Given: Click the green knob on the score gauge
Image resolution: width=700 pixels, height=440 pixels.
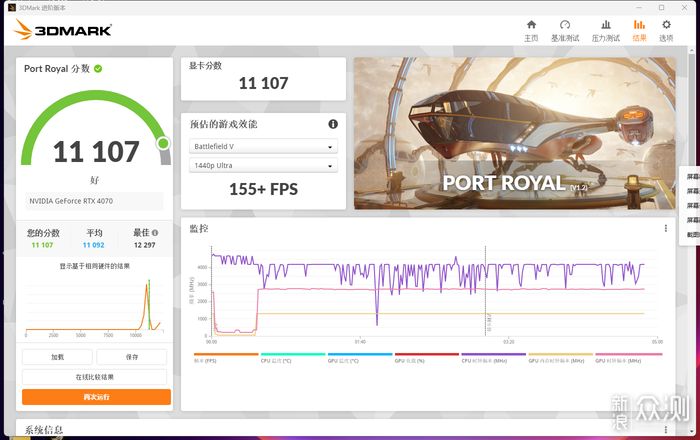Looking at the screenshot, I should click(163, 143).
